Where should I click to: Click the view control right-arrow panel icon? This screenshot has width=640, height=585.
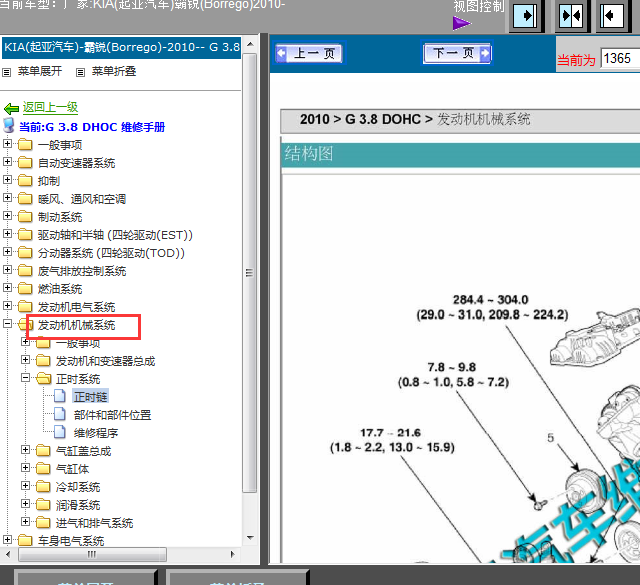525,16
